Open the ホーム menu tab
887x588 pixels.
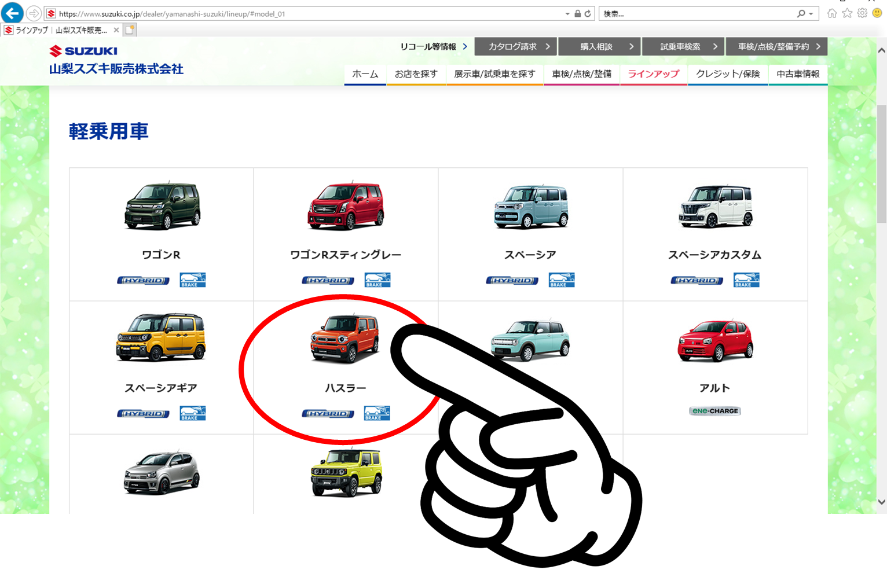coord(365,74)
